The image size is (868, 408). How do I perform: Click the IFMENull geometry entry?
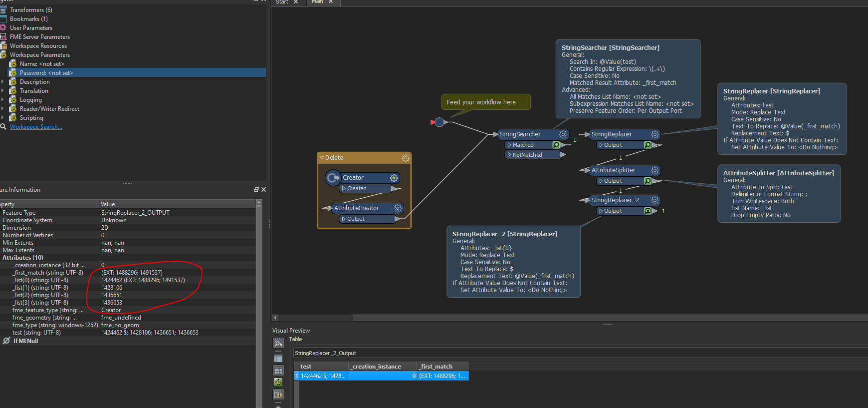click(x=25, y=341)
